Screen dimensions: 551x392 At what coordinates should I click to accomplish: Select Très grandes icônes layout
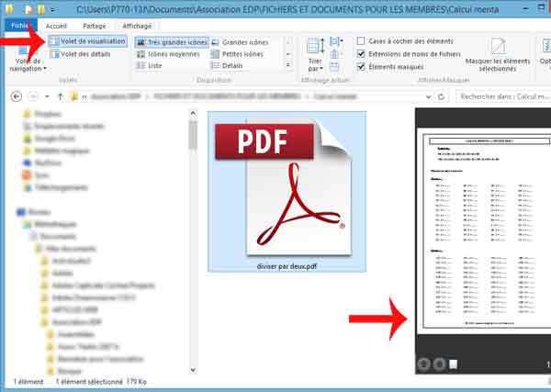(x=173, y=42)
